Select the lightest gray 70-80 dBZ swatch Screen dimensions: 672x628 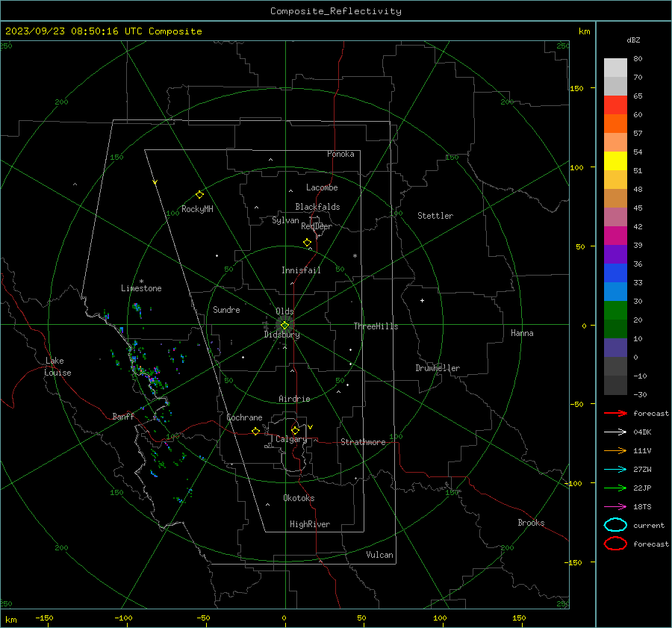(615, 68)
